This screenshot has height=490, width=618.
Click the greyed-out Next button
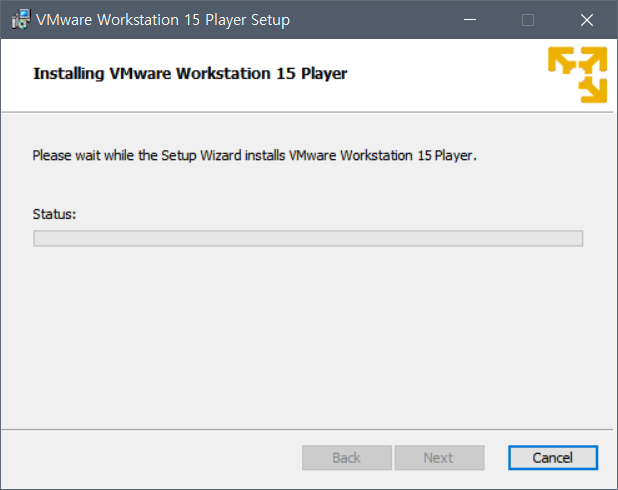(x=439, y=458)
